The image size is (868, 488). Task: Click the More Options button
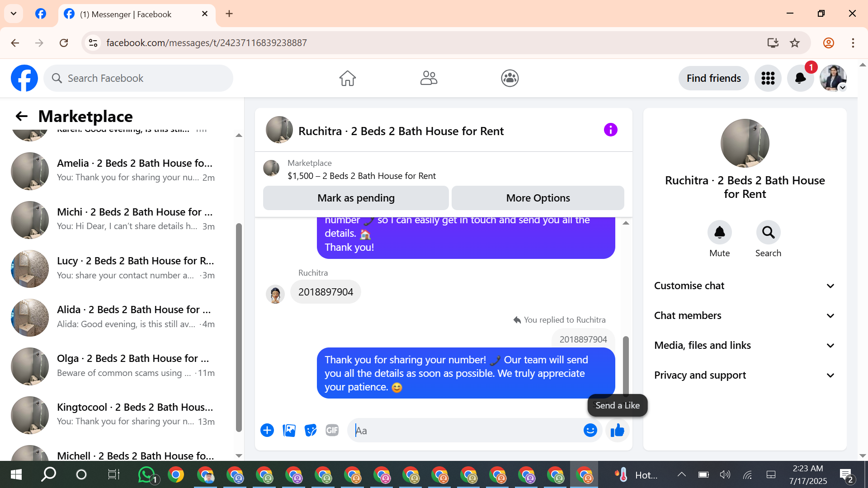coord(538,198)
